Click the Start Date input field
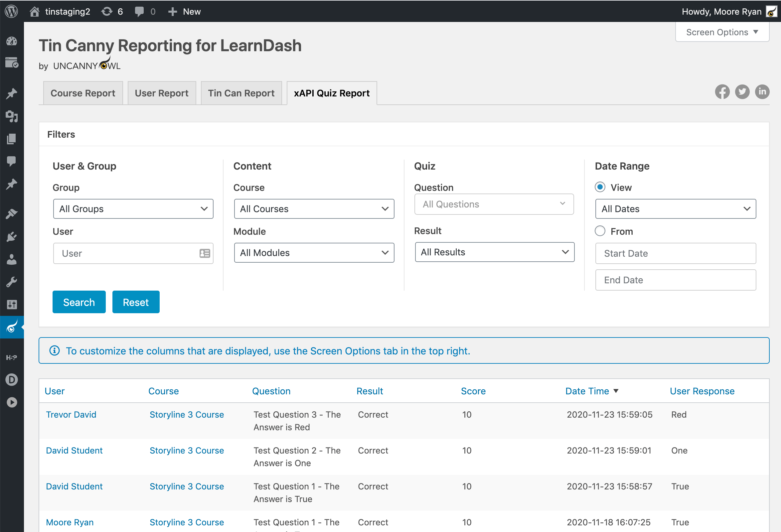 click(675, 253)
